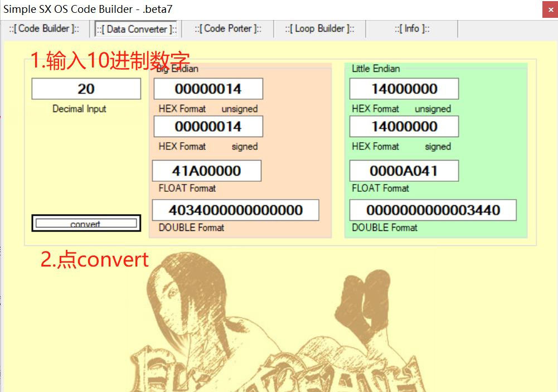The height and width of the screenshot is (392, 558).
Task: Click Little Endian FLOAT field 0000A041
Action: [404, 171]
